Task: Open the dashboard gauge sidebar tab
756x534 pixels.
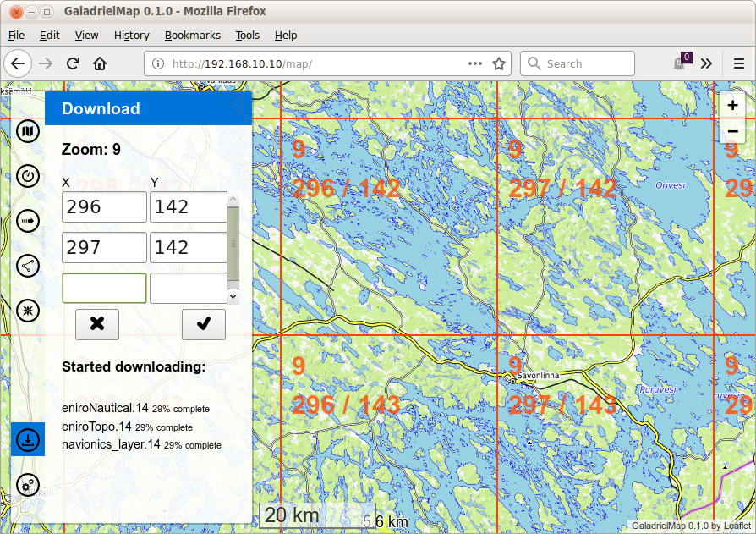Action: coord(28,176)
